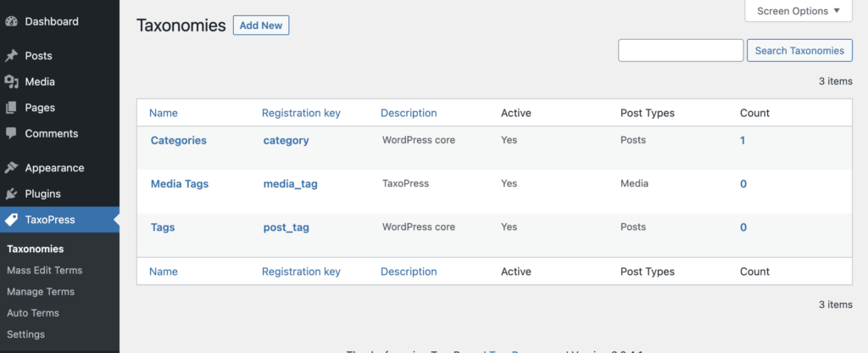Click the Posts pushpin icon
868x353 pixels.
pyautogui.click(x=11, y=56)
